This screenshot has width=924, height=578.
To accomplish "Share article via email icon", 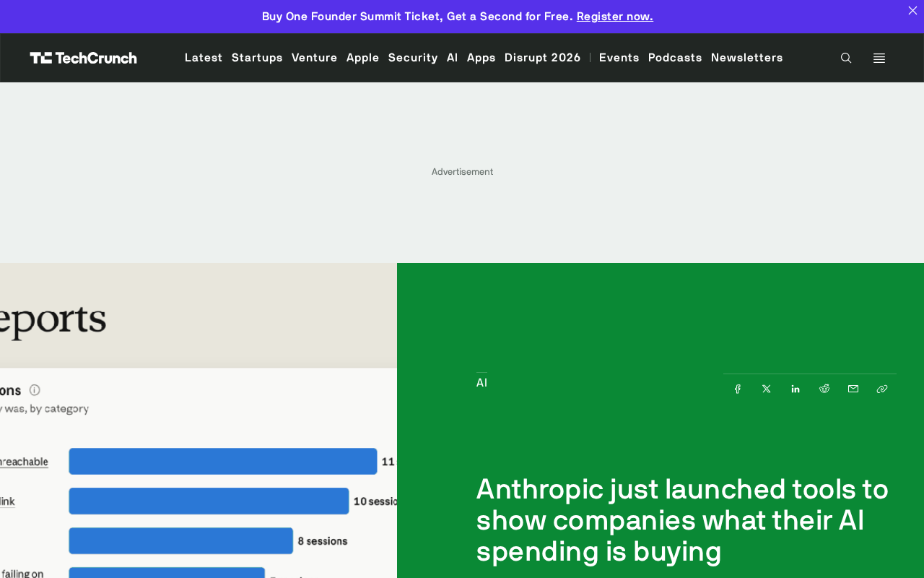I will pyautogui.click(x=853, y=389).
